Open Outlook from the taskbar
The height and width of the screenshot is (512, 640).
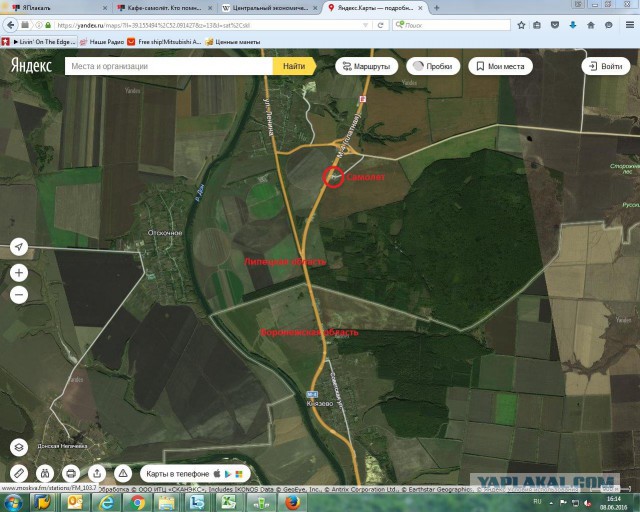tap(75, 502)
